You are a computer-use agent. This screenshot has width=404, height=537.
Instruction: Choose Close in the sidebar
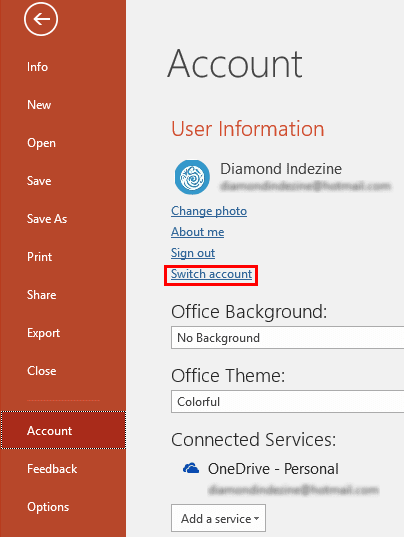(x=41, y=371)
